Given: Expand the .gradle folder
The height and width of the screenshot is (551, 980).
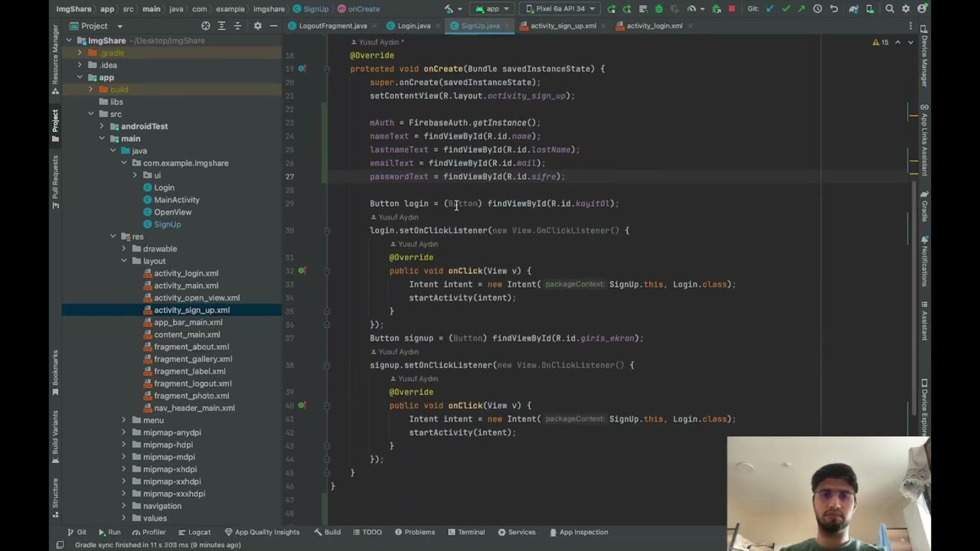Looking at the screenshot, I should tap(80, 53).
